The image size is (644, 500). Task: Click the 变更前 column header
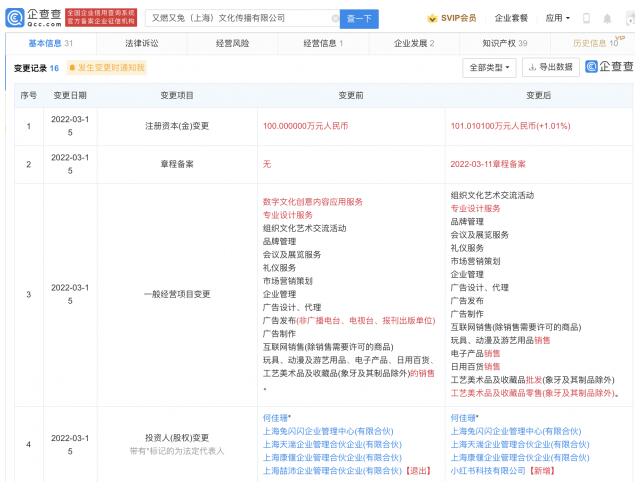tap(351, 95)
